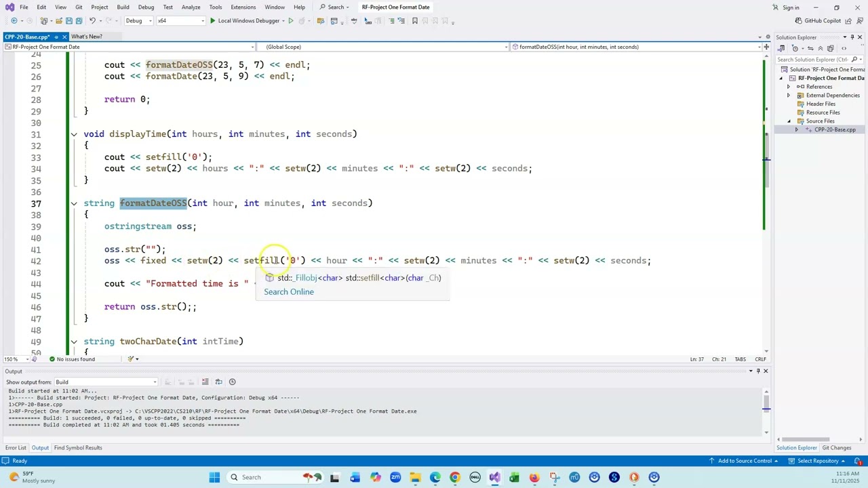
Task: Close the Output panel
Action: point(766,371)
